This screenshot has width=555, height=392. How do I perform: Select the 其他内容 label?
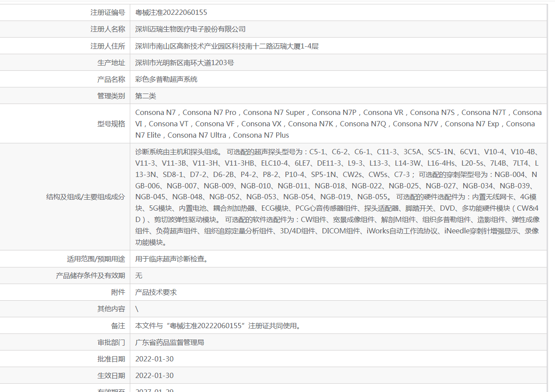111,309
